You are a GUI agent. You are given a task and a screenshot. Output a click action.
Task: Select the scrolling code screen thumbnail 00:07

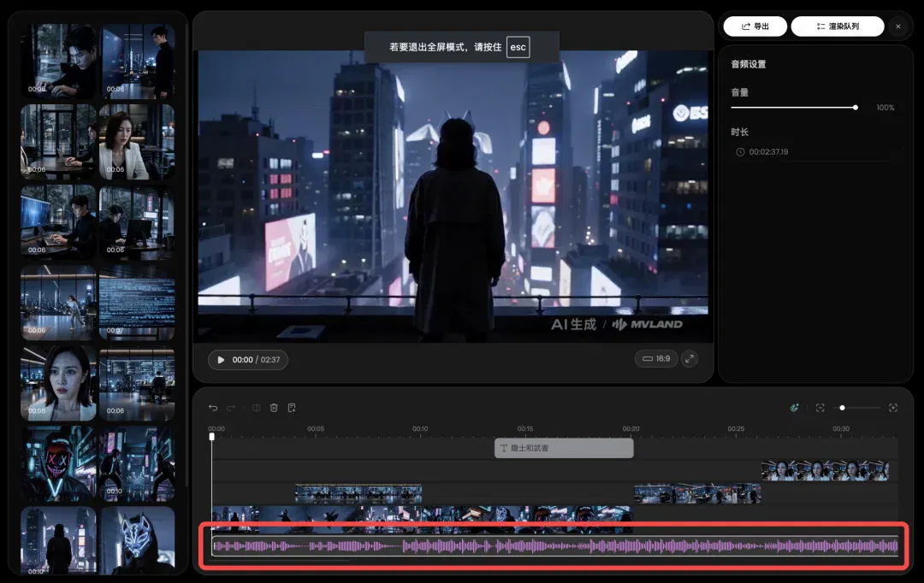(x=137, y=302)
